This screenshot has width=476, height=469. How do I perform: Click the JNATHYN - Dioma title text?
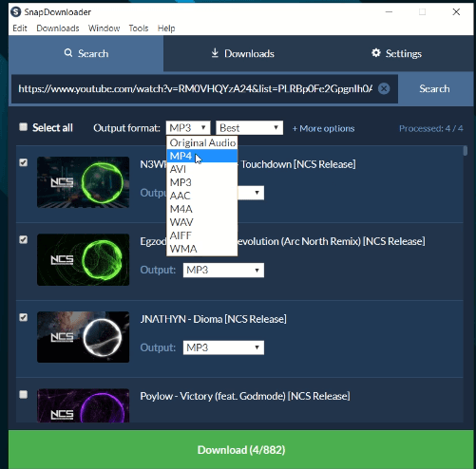213,319
